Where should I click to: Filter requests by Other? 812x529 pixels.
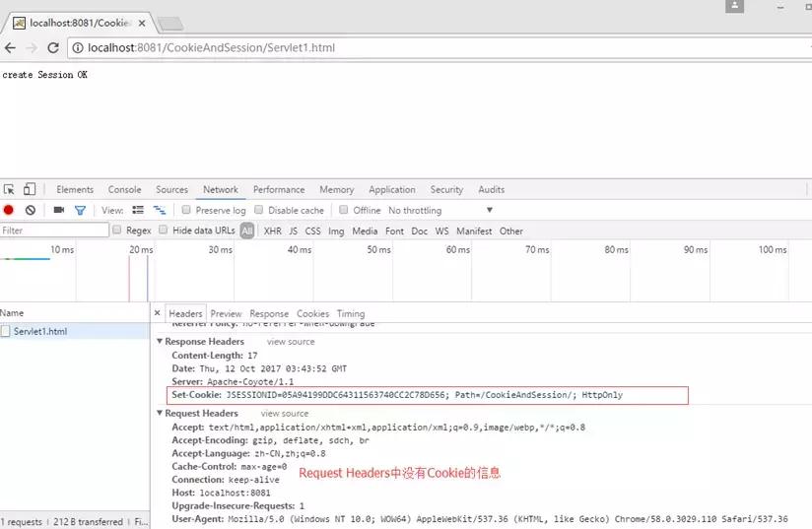511,231
